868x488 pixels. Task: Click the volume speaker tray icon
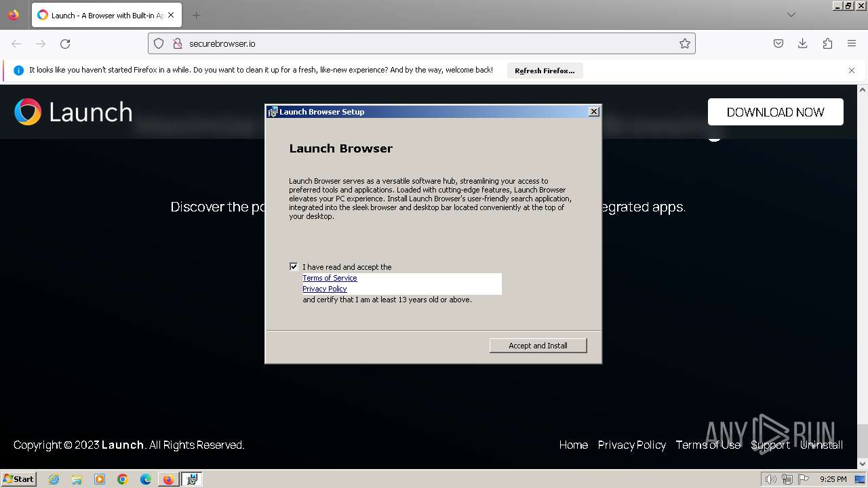(x=770, y=479)
